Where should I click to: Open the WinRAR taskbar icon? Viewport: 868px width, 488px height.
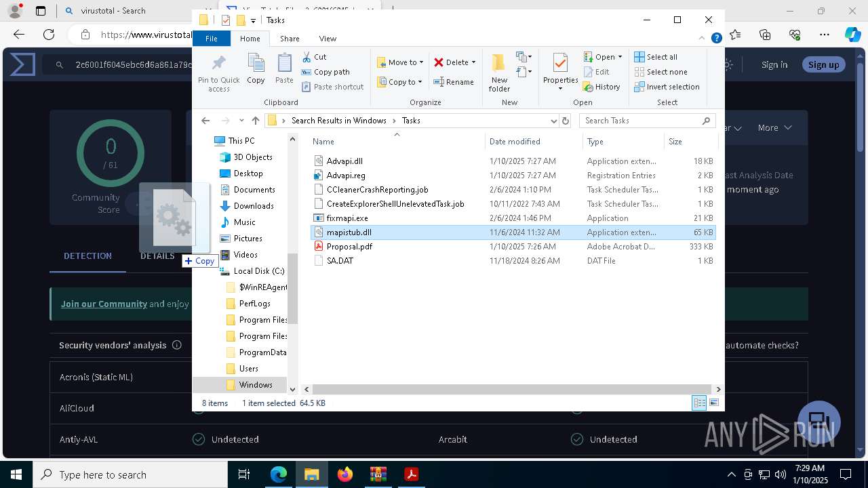tap(378, 474)
